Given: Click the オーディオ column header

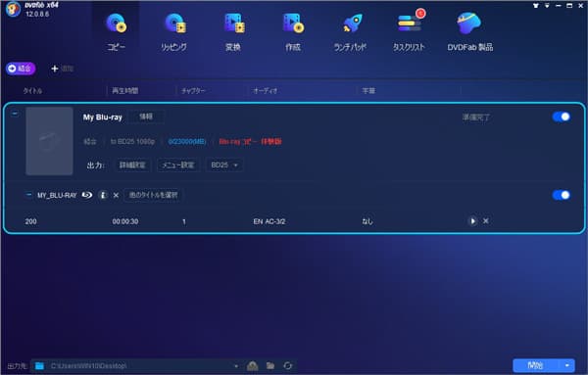Looking at the screenshot, I should (x=266, y=91).
